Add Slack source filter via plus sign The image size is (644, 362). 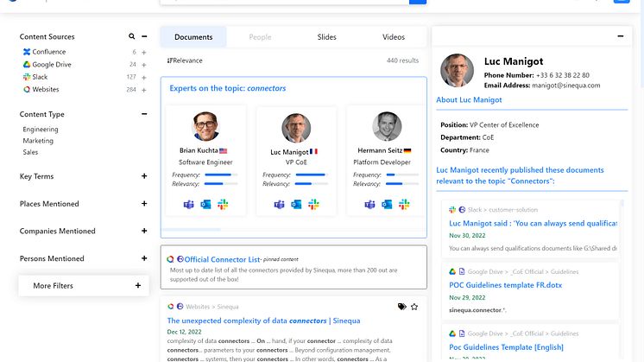pos(144,77)
